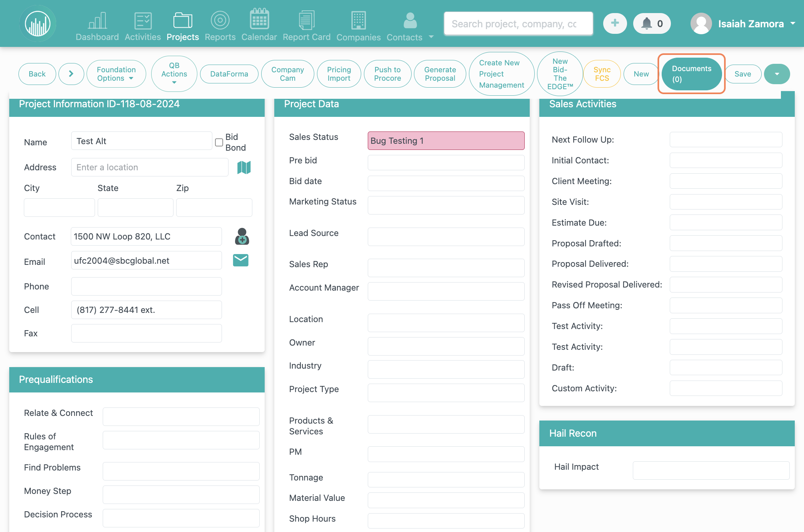Click Push to Procore button
The height and width of the screenshot is (532, 804).
click(x=387, y=74)
